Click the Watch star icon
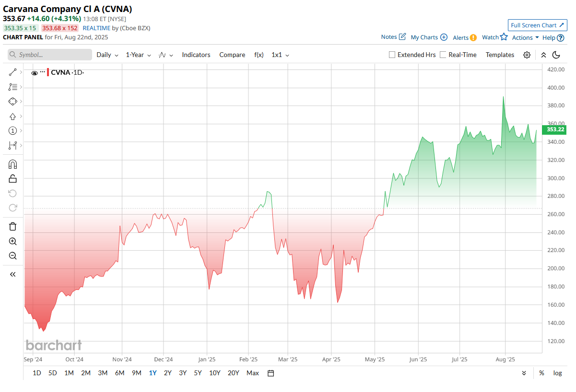This screenshot has width=576, height=392. click(x=504, y=37)
